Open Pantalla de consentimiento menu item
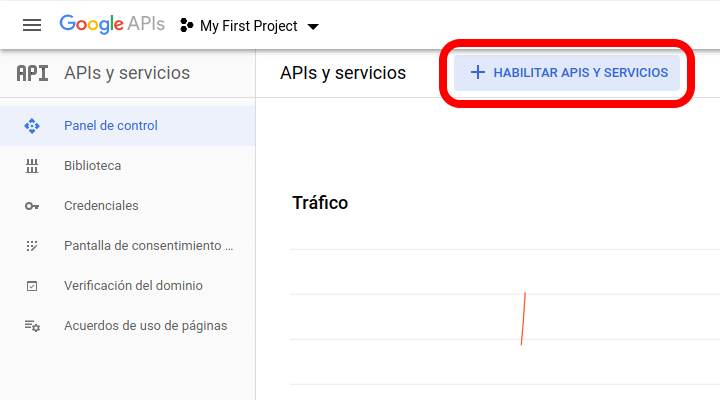This screenshot has height=400, width=720. click(x=127, y=246)
